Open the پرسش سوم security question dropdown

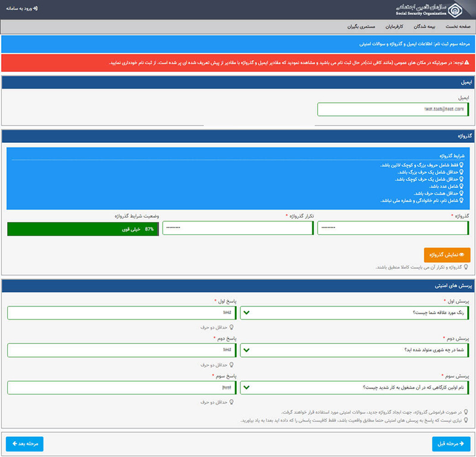click(355, 388)
